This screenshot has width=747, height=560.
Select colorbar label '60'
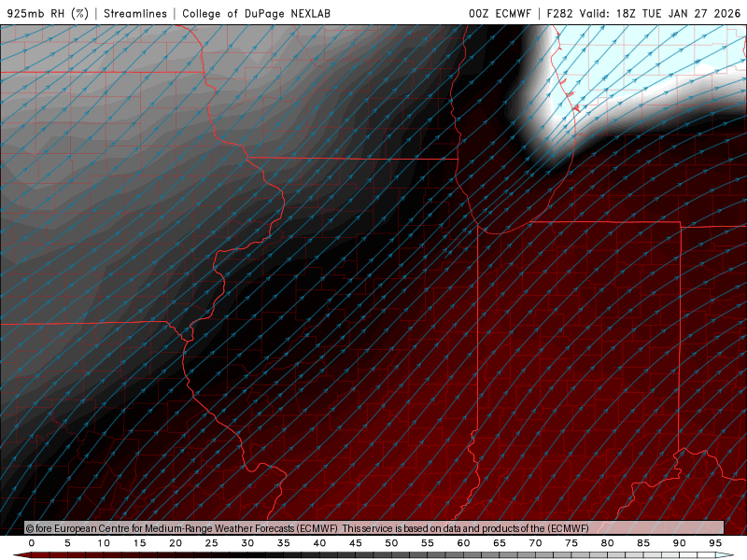pos(463,543)
